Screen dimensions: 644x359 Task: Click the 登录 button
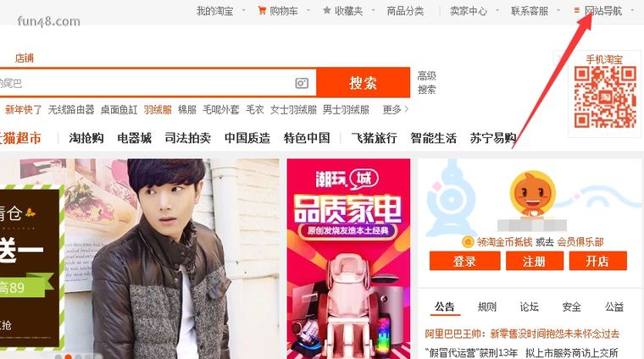pos(465,261)
